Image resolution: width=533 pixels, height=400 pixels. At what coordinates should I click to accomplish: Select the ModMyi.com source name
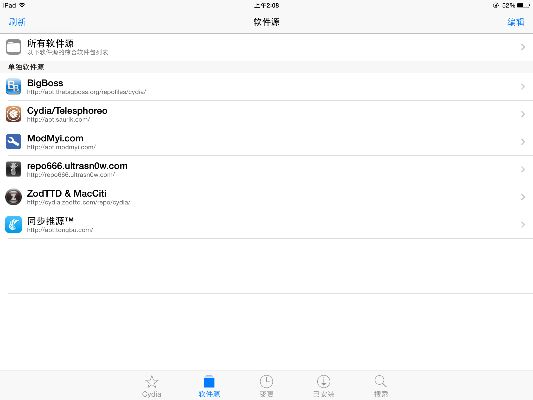point(55,138)
